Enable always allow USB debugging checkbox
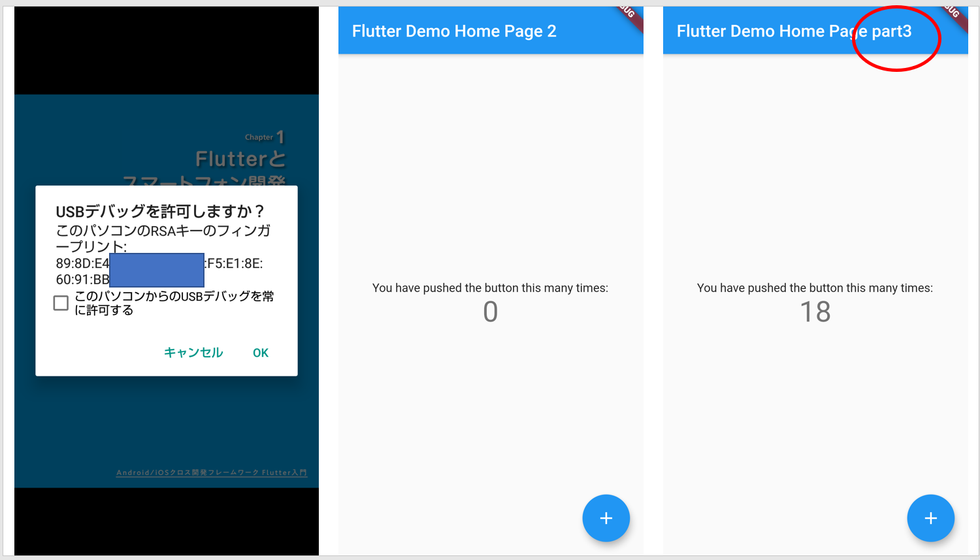 pyautogui.click(x=61, y=303)
